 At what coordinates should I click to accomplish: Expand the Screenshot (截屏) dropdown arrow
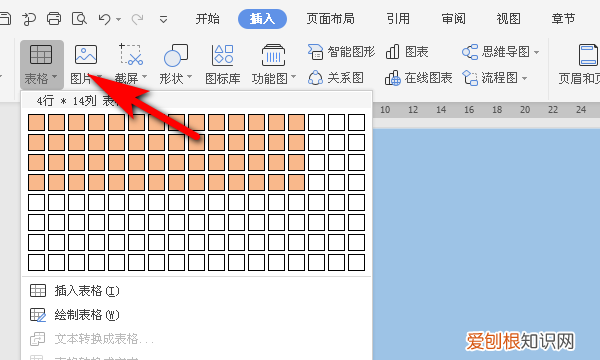point(145,77)
